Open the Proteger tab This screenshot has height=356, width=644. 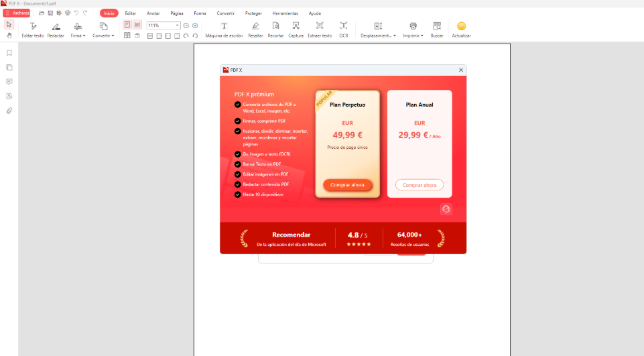point(253,13)
